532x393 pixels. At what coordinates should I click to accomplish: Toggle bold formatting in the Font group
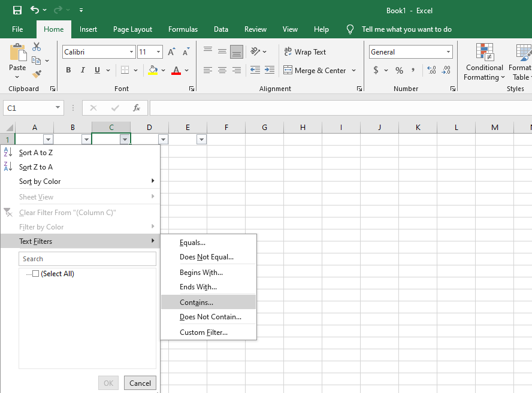point(68,70)
